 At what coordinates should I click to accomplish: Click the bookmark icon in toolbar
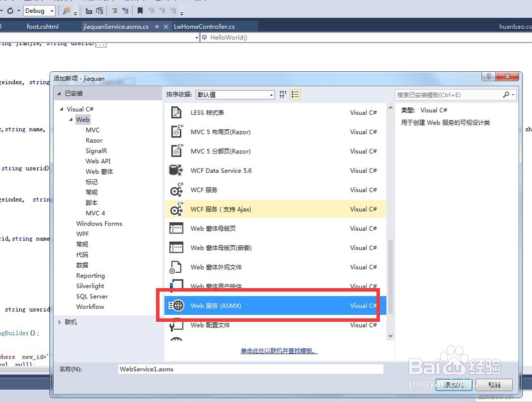140,11
